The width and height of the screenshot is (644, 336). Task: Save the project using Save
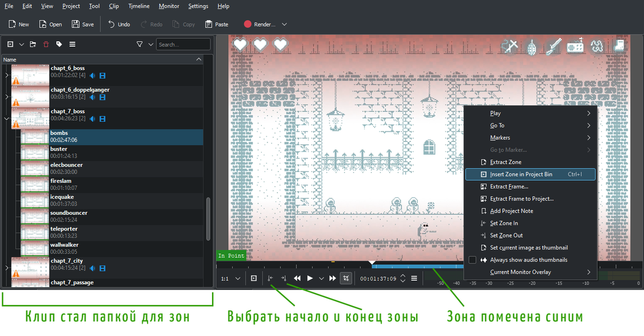pyautogui.click(x=82, y=24)
